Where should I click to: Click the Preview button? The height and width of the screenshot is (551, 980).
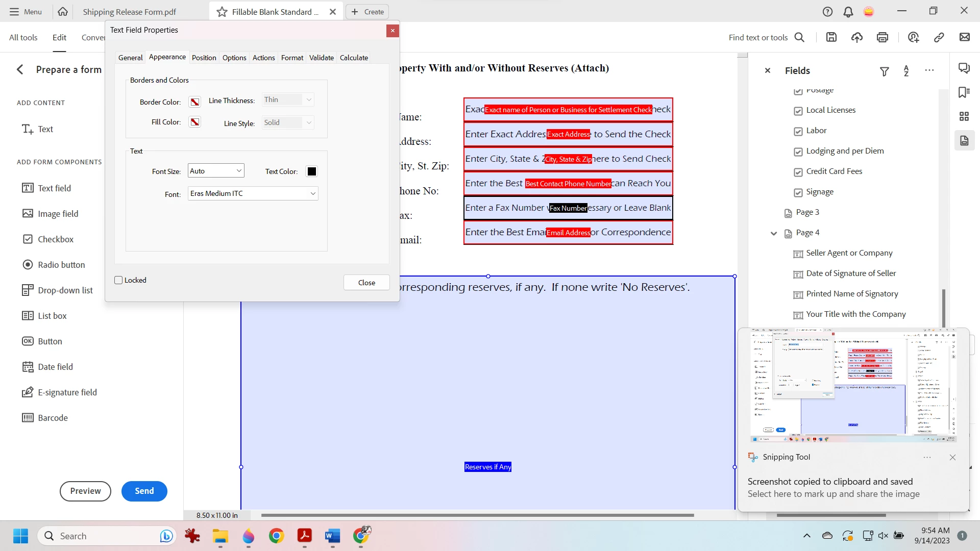pyautogui.click(x=85, y=491)
